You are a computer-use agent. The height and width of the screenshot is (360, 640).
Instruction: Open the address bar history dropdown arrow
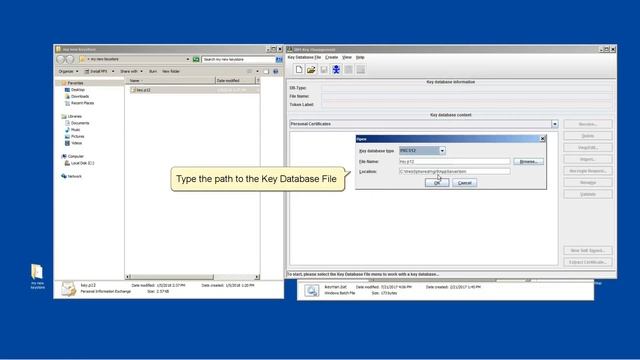coord(188,60)
